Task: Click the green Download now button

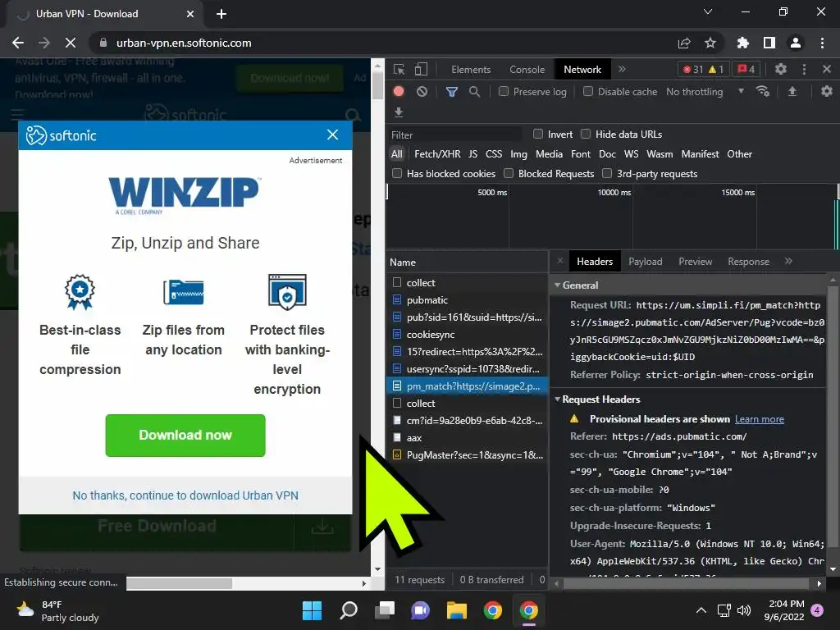Action: pos(185,435)
